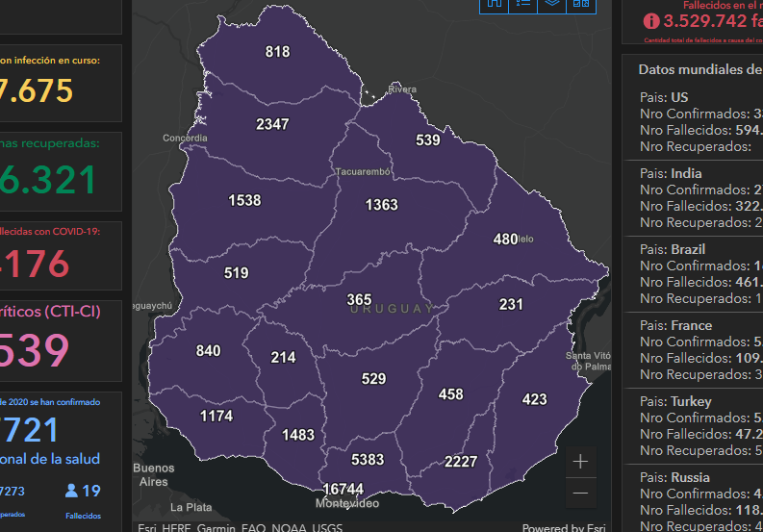This screenshot has height=532, width=763.
Task: Select the department labeled 1538
Action: pos(244,200)
